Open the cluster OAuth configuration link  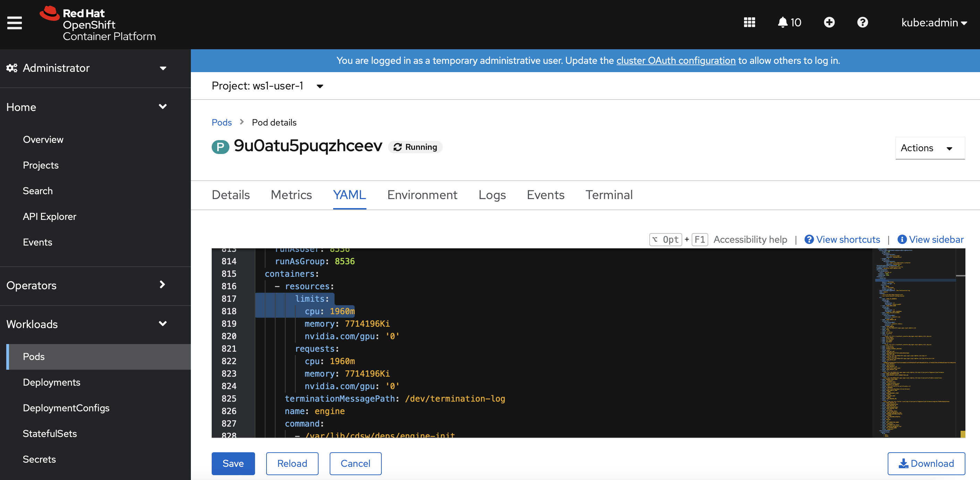click(676, 60)
